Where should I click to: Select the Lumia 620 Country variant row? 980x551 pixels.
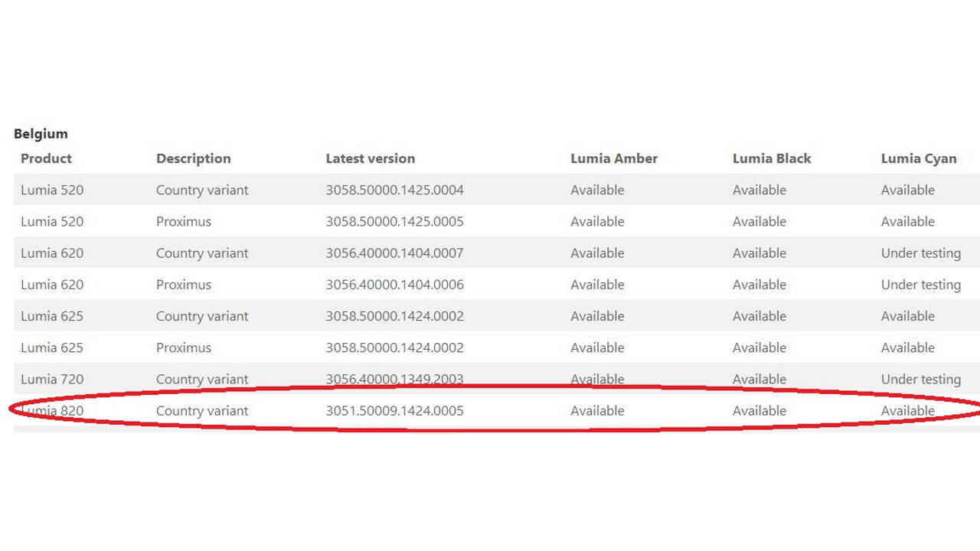pos(202,253)
